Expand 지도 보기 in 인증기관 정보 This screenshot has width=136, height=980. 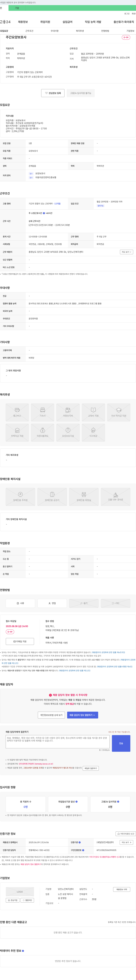(127, 842)
